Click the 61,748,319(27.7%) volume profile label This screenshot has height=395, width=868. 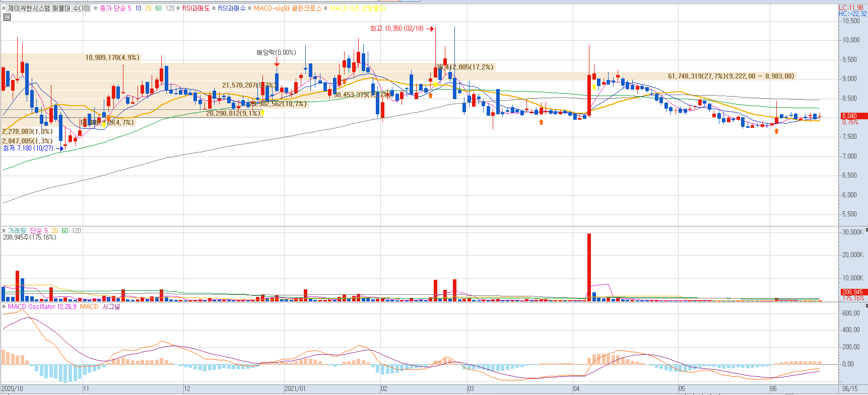coord(731,76)
